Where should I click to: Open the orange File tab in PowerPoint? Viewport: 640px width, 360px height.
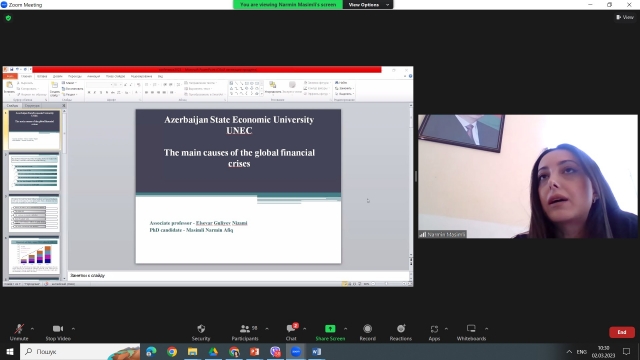pyautogui.click(x=10, y=76)
